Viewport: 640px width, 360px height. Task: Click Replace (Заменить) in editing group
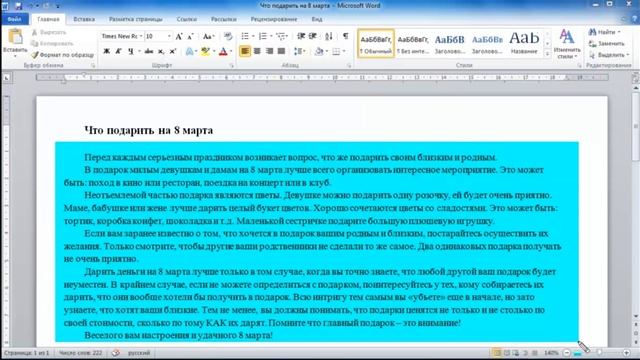click(607, 43)
